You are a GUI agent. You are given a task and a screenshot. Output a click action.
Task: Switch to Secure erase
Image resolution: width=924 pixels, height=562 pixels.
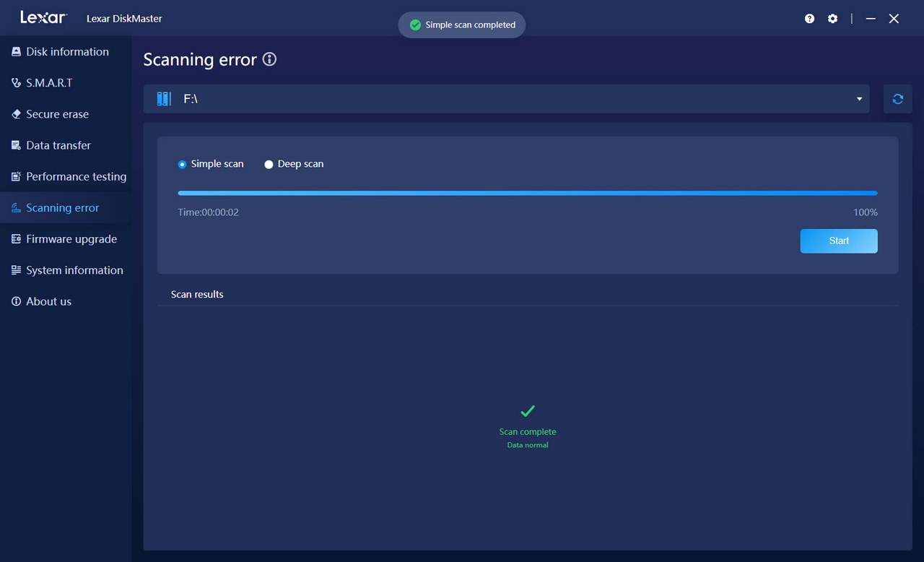(66, 114)
